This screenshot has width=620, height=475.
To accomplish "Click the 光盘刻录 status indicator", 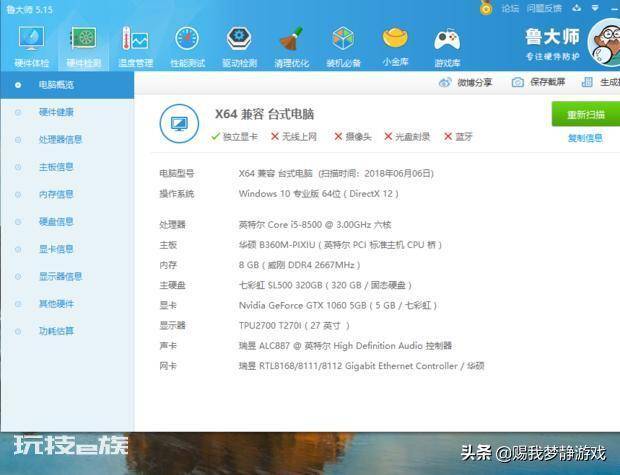I will point(407,137).
